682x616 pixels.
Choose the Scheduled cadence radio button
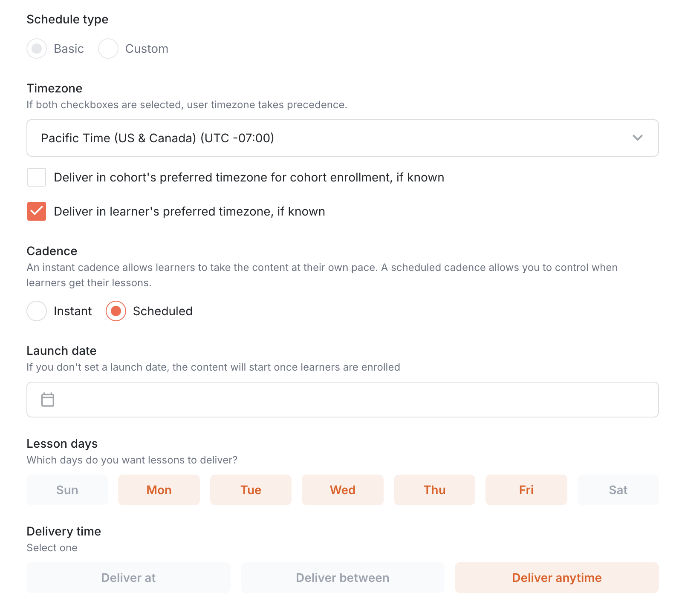pos(116,311)
